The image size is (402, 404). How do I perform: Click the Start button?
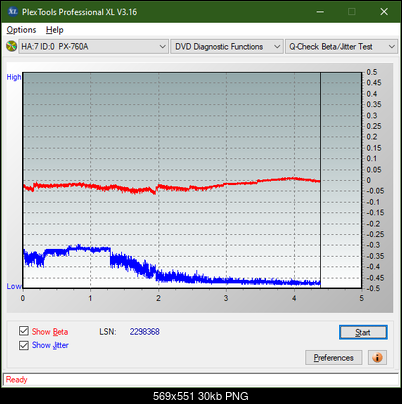pos(363,332)
